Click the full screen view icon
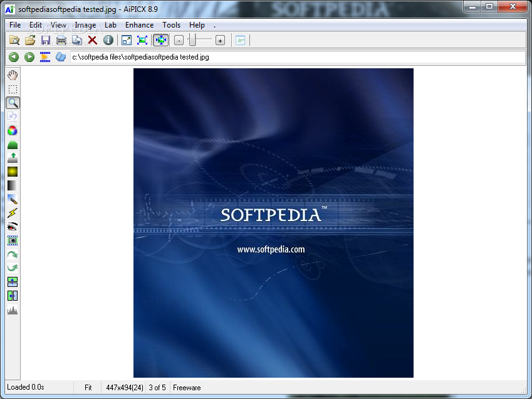This screenshot has width=532, height=399. [x=142, y=40]
